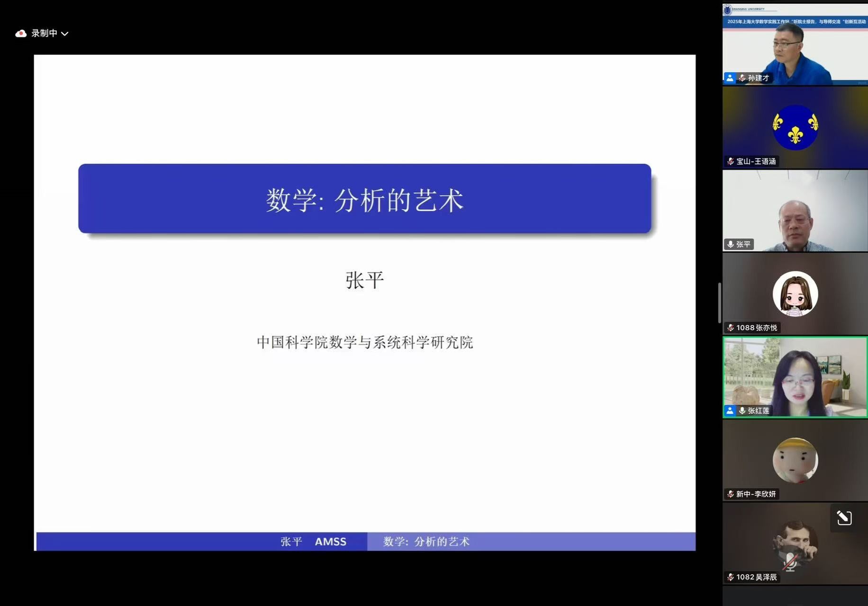Select the fleur-de-lis avatar of 宝山-王语涵
This screenshot has width=868, height=606.
tap(795, 127)
